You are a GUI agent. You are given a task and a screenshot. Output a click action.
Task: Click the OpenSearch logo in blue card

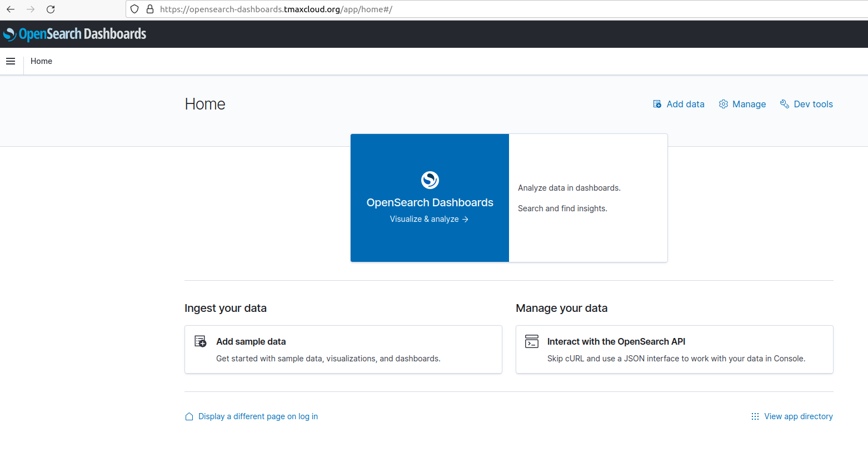point(430,180)
